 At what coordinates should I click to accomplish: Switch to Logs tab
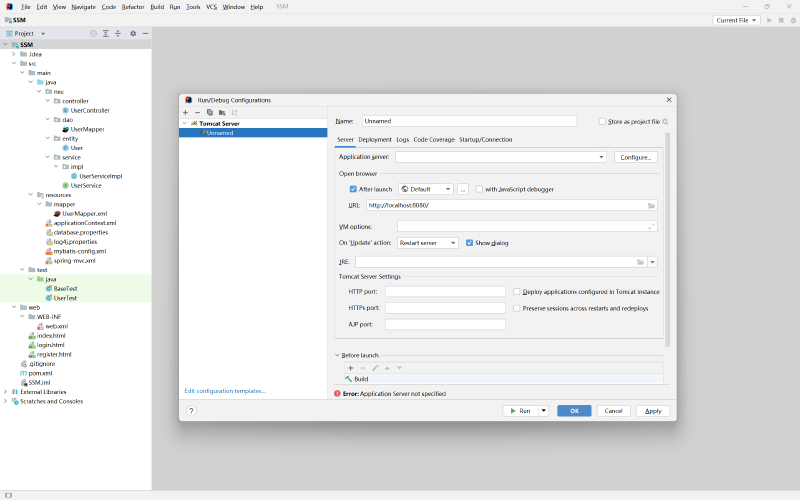[x=403, y=139]
